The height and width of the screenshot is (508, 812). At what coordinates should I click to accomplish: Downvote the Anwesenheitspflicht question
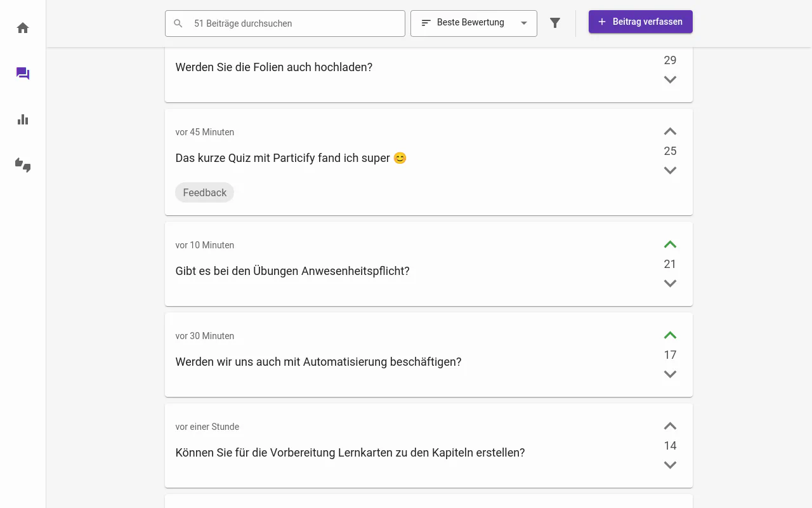(670, 283)
